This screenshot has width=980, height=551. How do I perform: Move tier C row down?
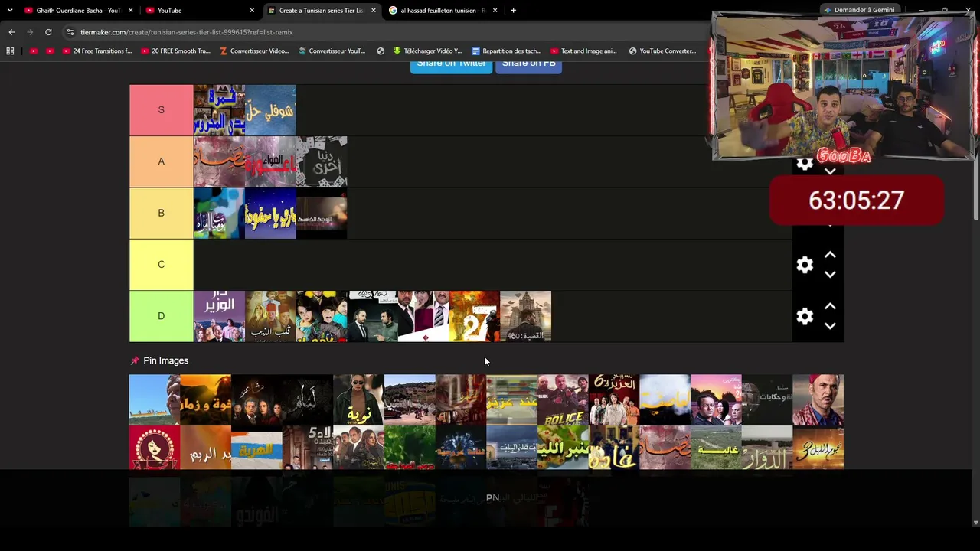pyautogui.click(x=830, y=275)
